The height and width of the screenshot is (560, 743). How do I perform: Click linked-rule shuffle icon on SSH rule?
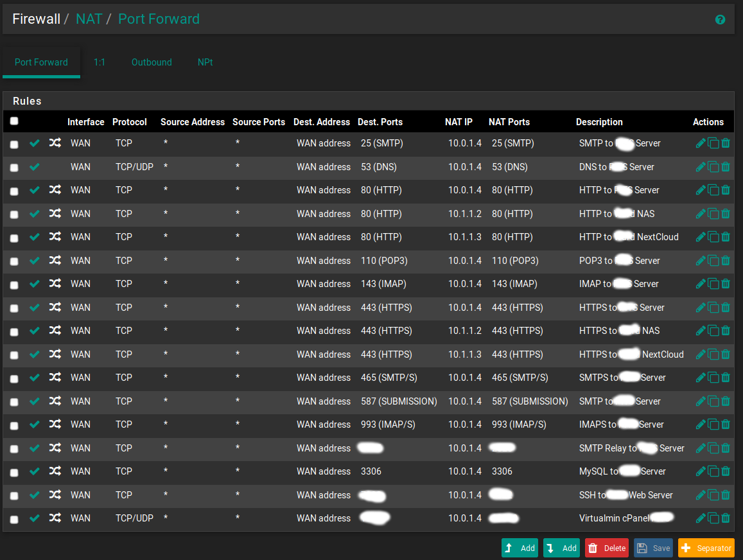tap(55, 495)
